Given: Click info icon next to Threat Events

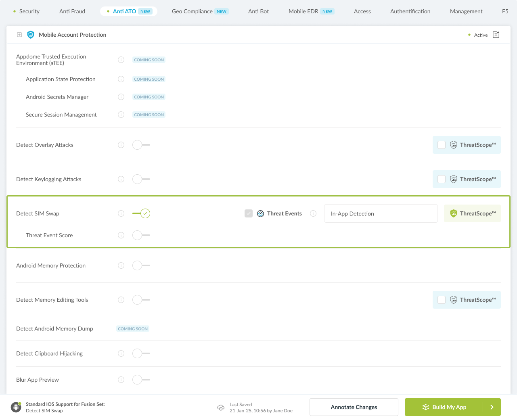Looking at the screenshot, I should coord(313,213).
